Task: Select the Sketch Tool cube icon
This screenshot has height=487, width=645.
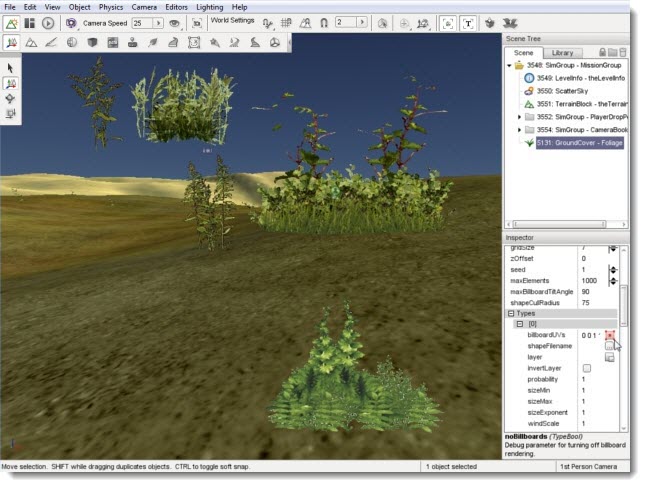Action: tap(92, 42)
